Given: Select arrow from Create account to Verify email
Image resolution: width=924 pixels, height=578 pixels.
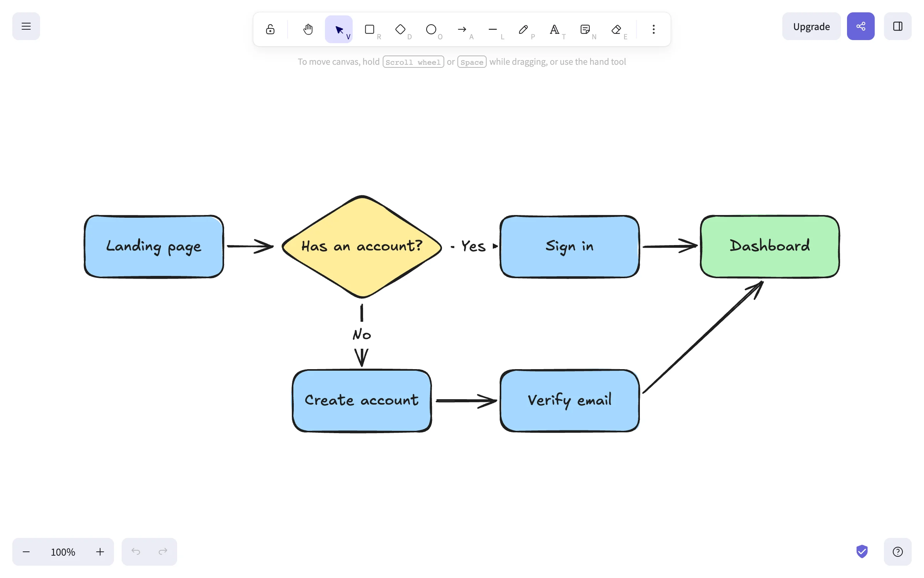Looking at the screenshot, I should (x=466, y=401).
